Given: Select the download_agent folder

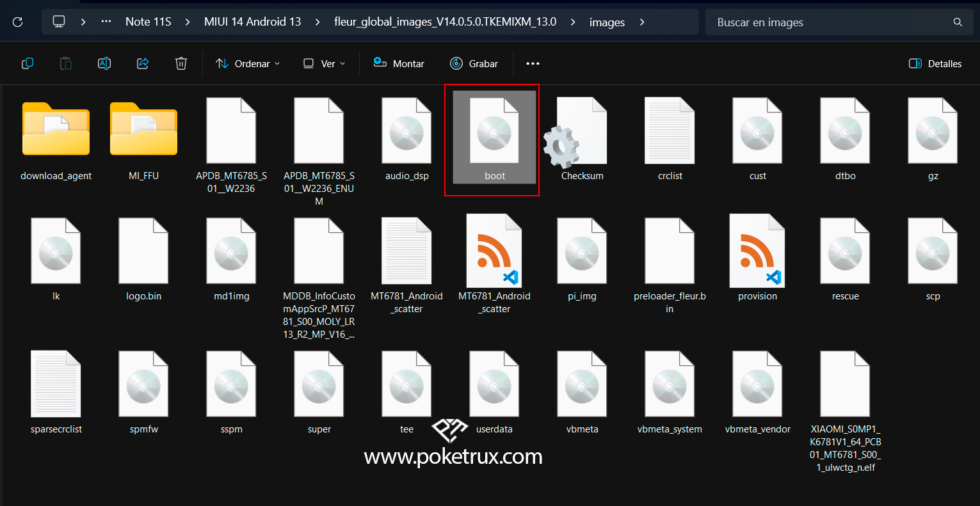Looking at the screenshot, I should (56, 141).
